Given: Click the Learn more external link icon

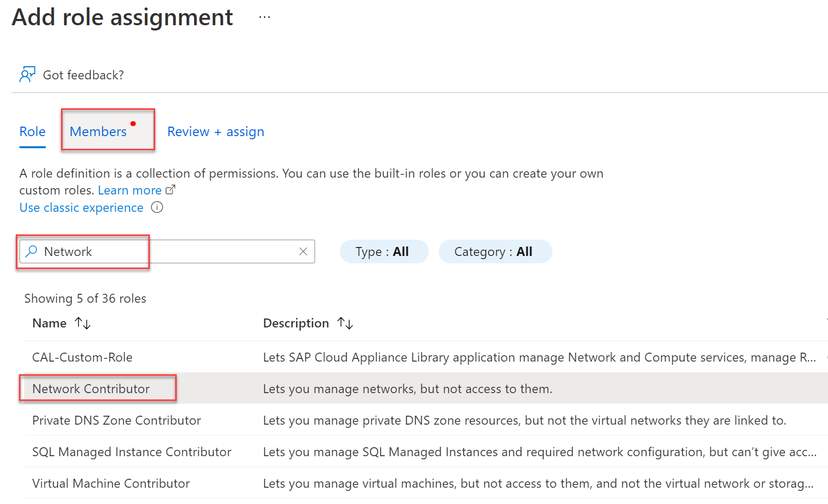Looking at the screenshot, I should coord(170,190).
